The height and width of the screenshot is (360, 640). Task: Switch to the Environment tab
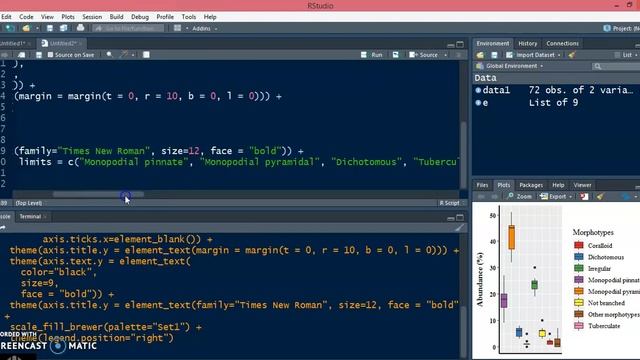[x=493, y=43]
